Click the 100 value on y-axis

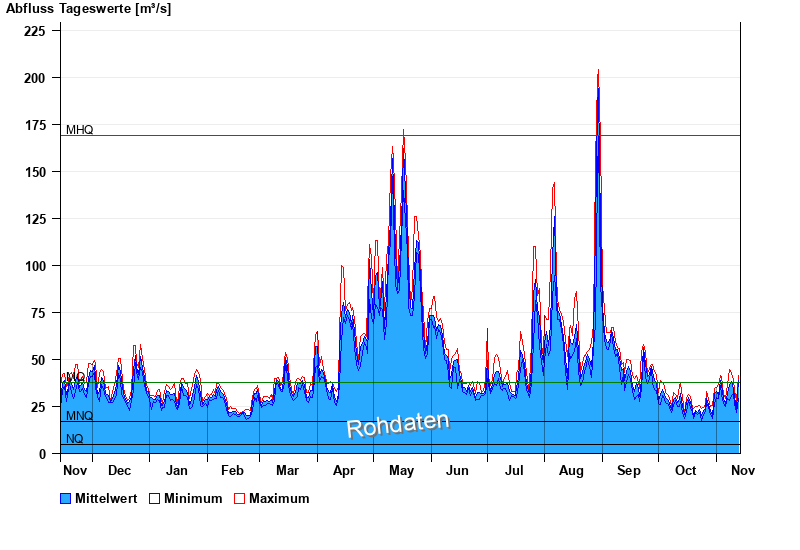35,266
